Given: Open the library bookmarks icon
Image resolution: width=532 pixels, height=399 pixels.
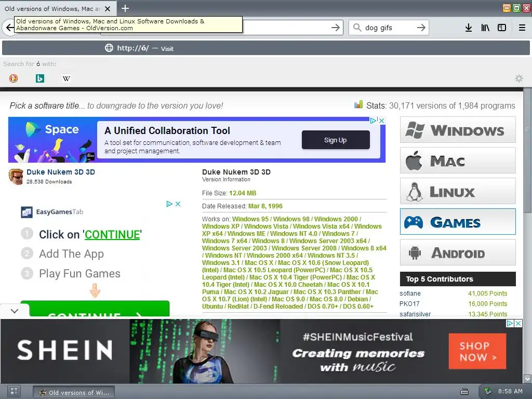Looking at the screenshot, I should coord(485,28).
